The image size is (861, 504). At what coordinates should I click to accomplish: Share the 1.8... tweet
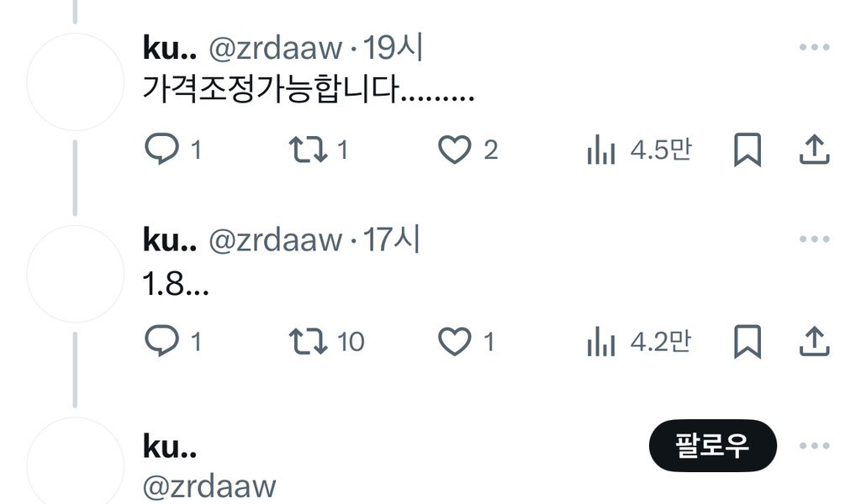click(814, 341)
